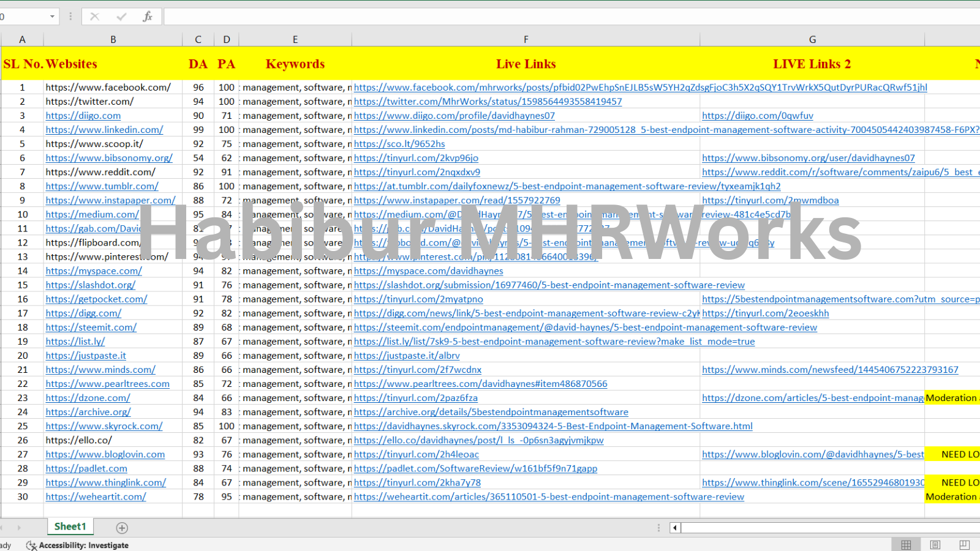Image resolution: width=980 pixels, height=551 pixels.
Task: Select the Sheet1 tab
Action: tap(70, 527)
